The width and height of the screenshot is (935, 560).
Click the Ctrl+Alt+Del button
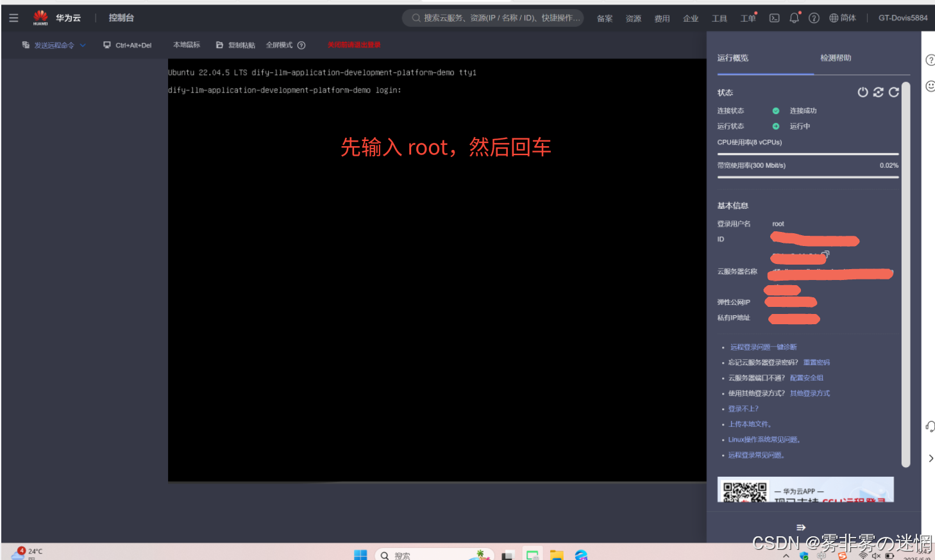click(128, 45)
